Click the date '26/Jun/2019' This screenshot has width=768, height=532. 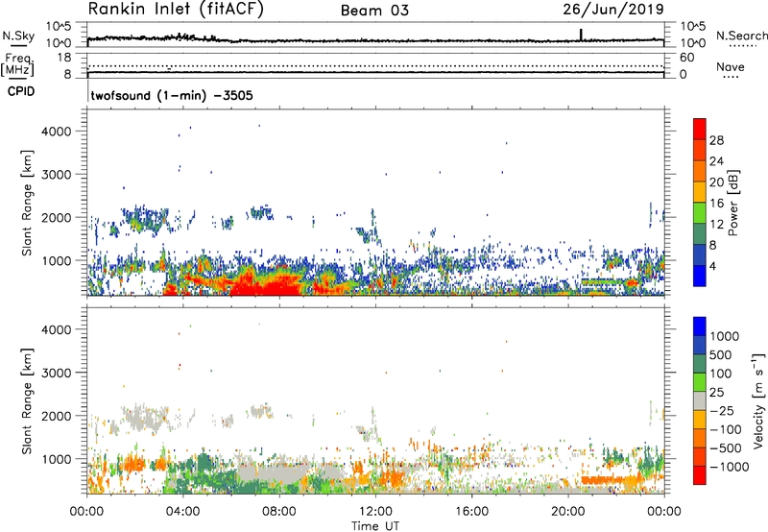point(613,9)
